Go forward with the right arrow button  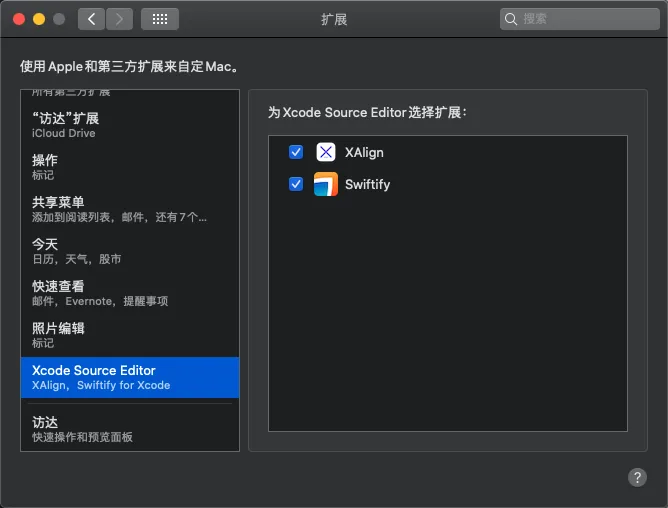click(x=119, y=18)
